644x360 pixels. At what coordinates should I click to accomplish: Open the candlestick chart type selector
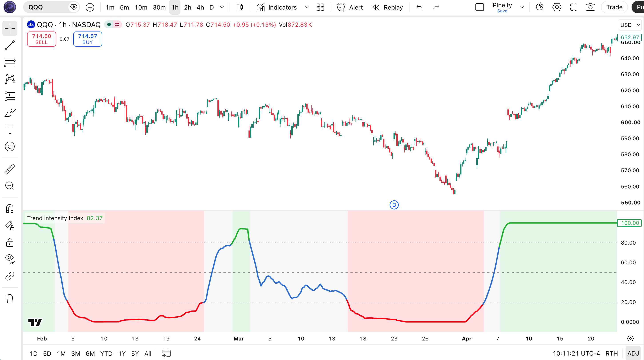[x=239, y=7]
